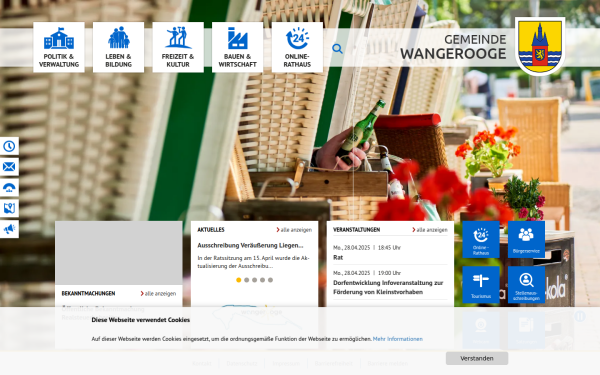The width and height of the screenshot is (600, 375).
Task: Select the third carousel dot
Action: click(254, 280)
